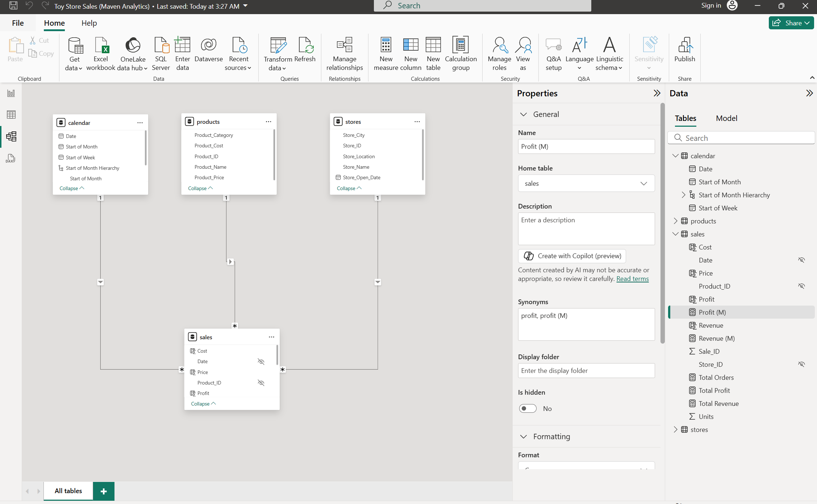Viewport: 817px width, 504px height.
Task: Open the Get data tool
Action: (x=74, y=54)
